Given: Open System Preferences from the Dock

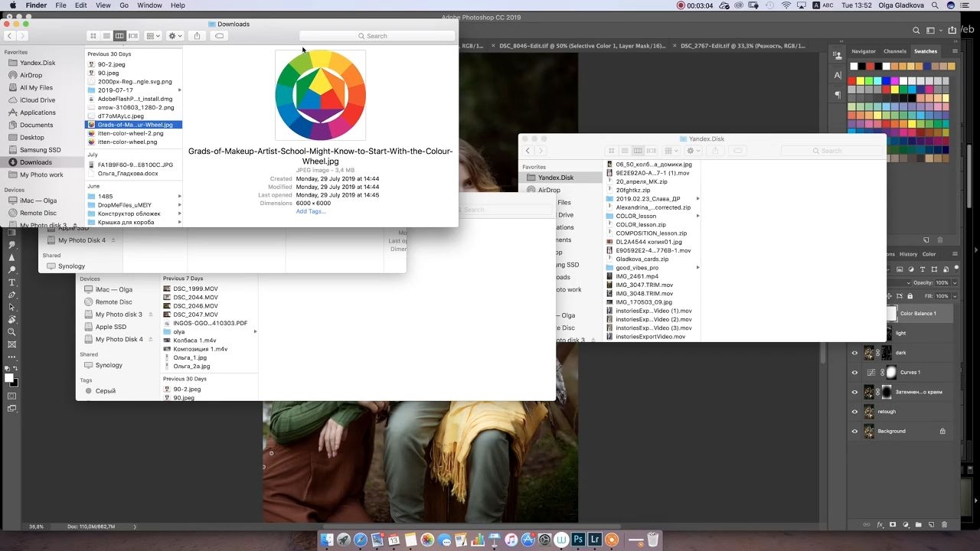Looking at the screenshot, I should (545, 540).
